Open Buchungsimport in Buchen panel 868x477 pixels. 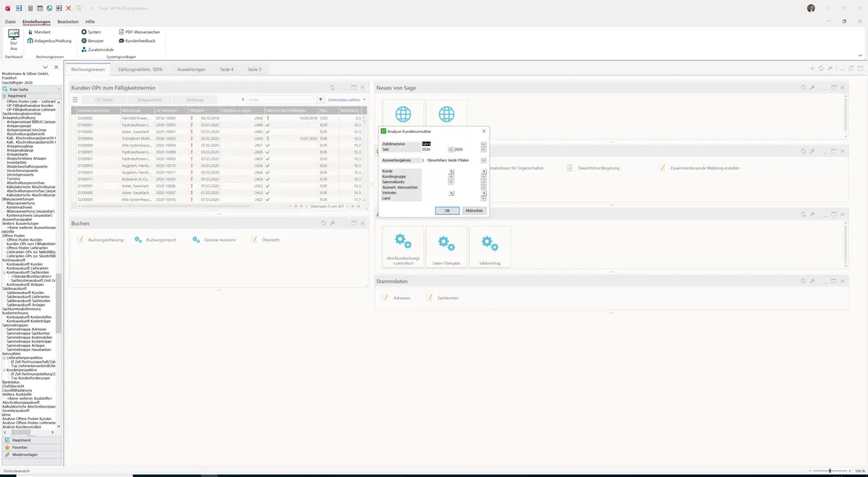coord(155,239)
